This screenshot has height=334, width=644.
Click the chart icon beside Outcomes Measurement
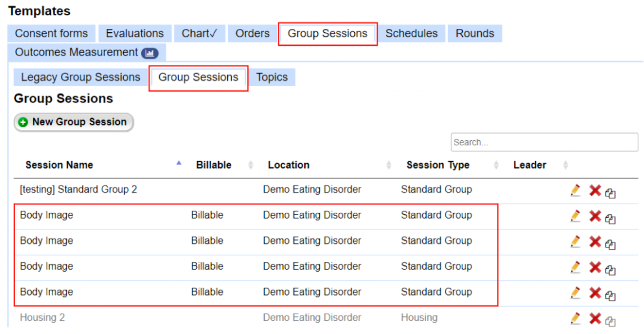click(150, 52)
